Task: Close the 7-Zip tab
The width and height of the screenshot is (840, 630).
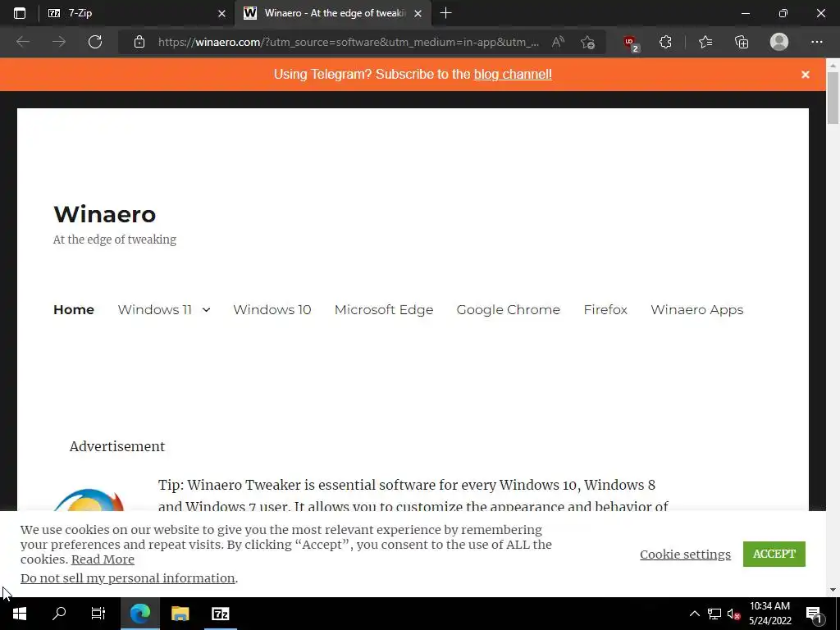Action: coord(221,13)
